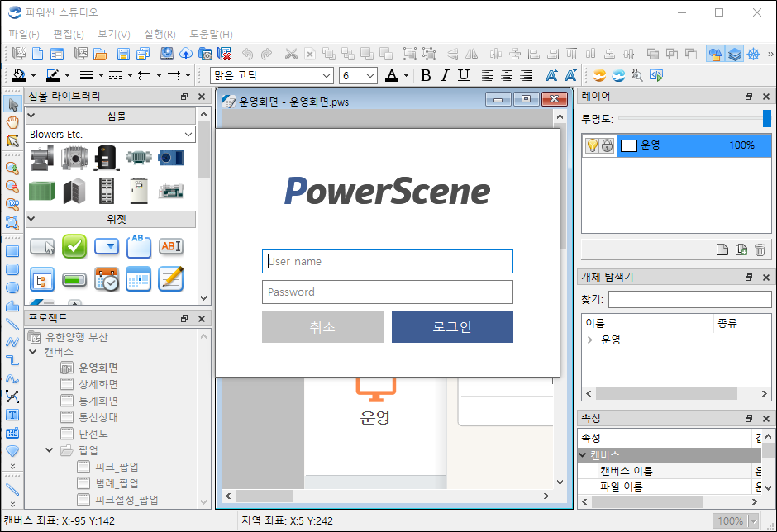Toggle 운영 layer visibility lightbulb
Screen dimensions: 777x532
(592, 145)
